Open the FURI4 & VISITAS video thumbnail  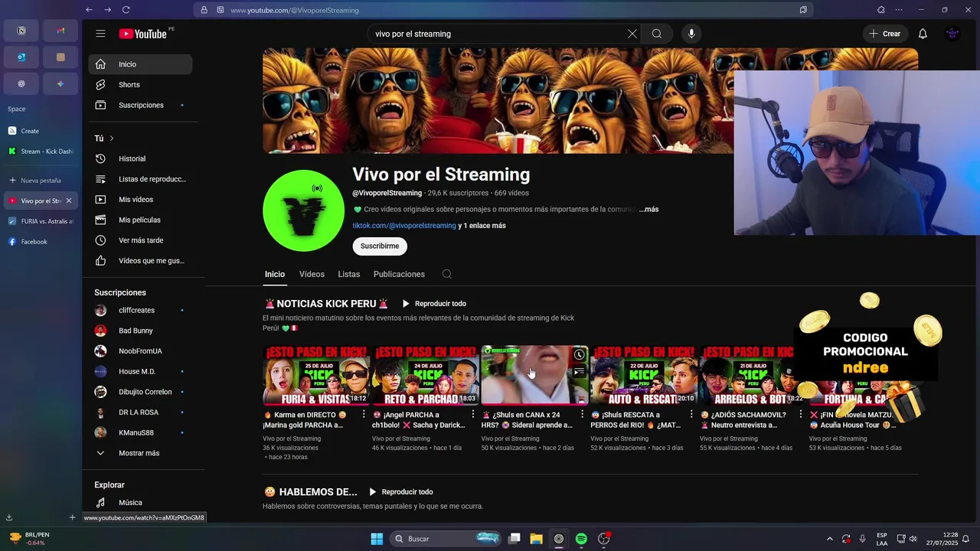316,375
